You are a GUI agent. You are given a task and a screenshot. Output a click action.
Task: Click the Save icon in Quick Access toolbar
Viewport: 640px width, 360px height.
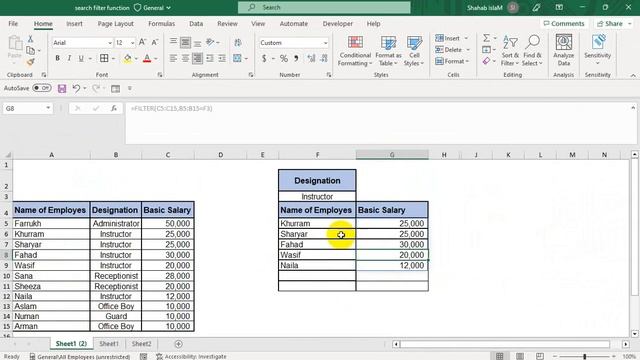(x=62, y=89)
